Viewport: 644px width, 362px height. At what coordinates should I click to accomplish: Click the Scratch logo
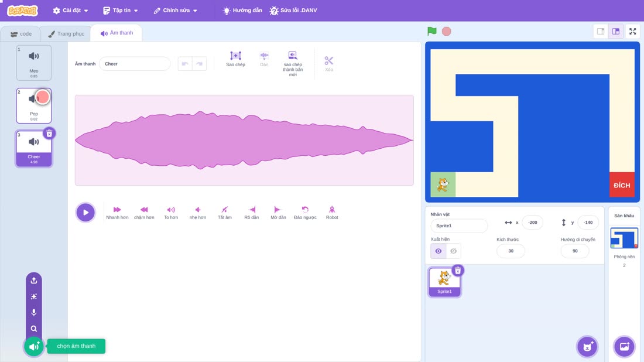23,11
